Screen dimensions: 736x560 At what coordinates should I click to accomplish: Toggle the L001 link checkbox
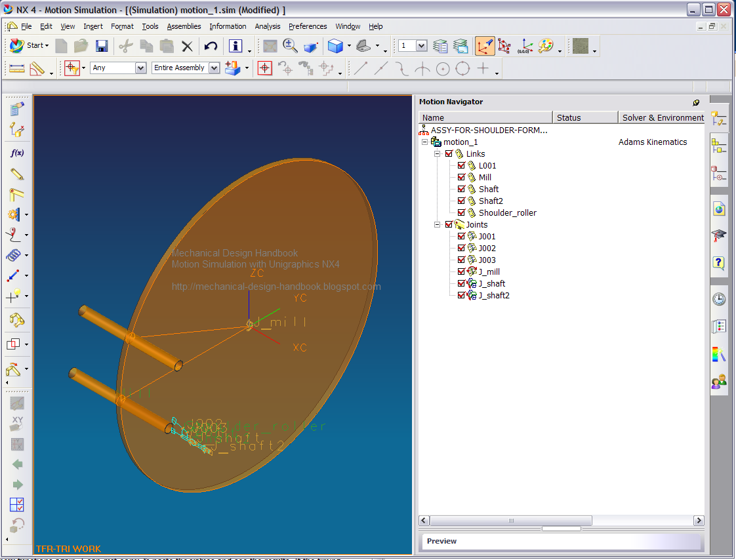(x=461, y=165)
